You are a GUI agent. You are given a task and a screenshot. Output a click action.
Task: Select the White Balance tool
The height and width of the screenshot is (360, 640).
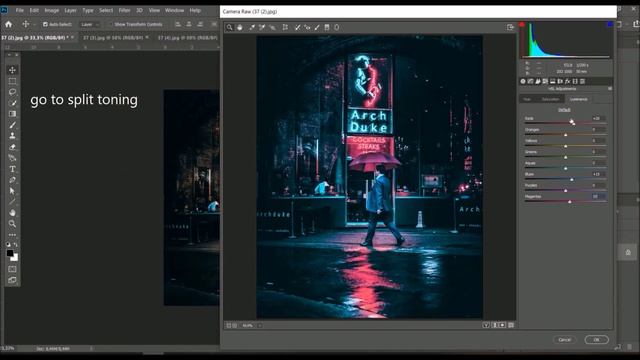[x=252, y=27]
